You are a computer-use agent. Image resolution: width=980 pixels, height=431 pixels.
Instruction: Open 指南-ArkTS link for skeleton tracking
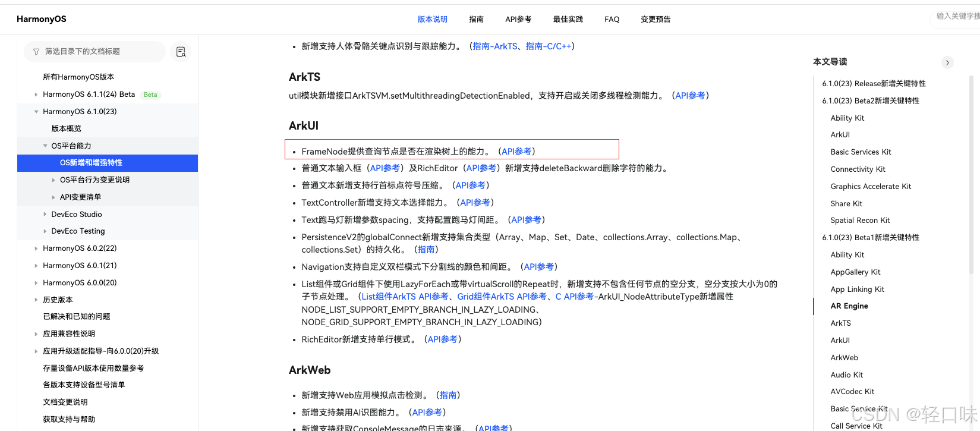495,46
